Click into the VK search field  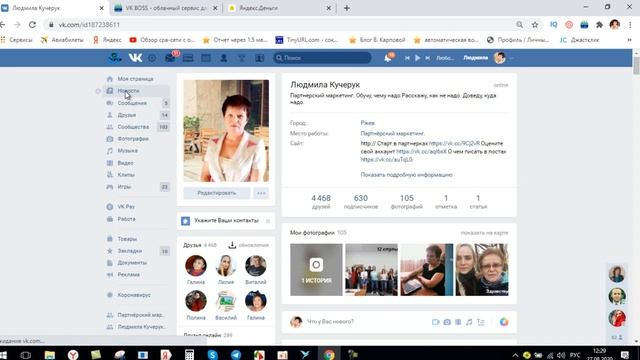pyautogui.click(x=322, y=58)
